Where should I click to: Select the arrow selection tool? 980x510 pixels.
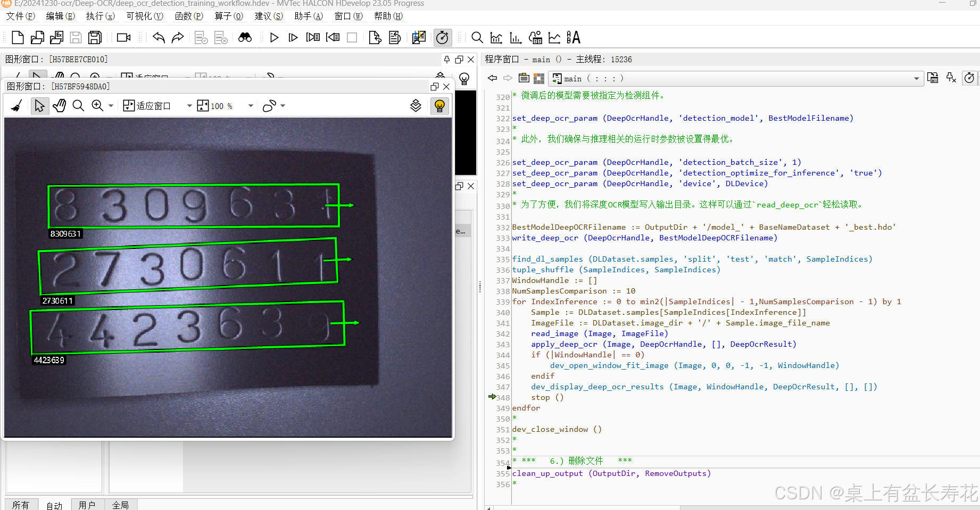(39, 105)
